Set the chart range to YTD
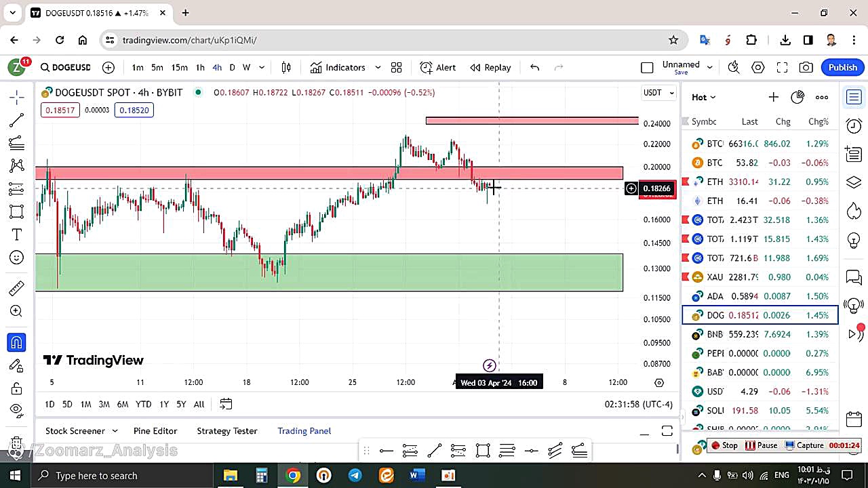Screen dimensions: 868x488 pos(143,404)
